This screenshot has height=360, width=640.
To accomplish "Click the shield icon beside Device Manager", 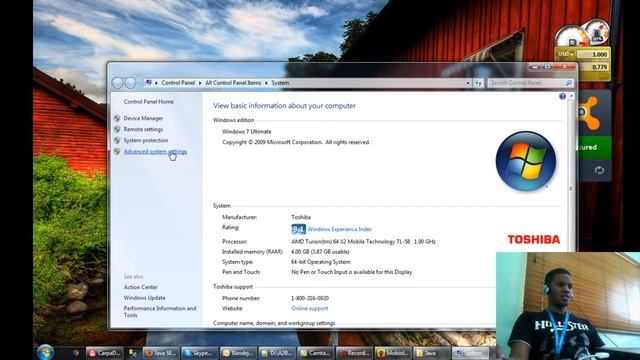I will (117, 118).
